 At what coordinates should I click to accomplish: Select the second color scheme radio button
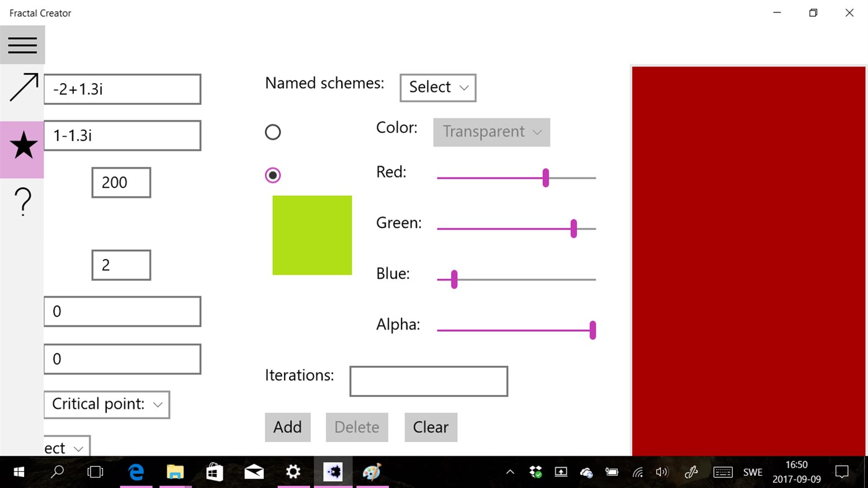[273, 175]
